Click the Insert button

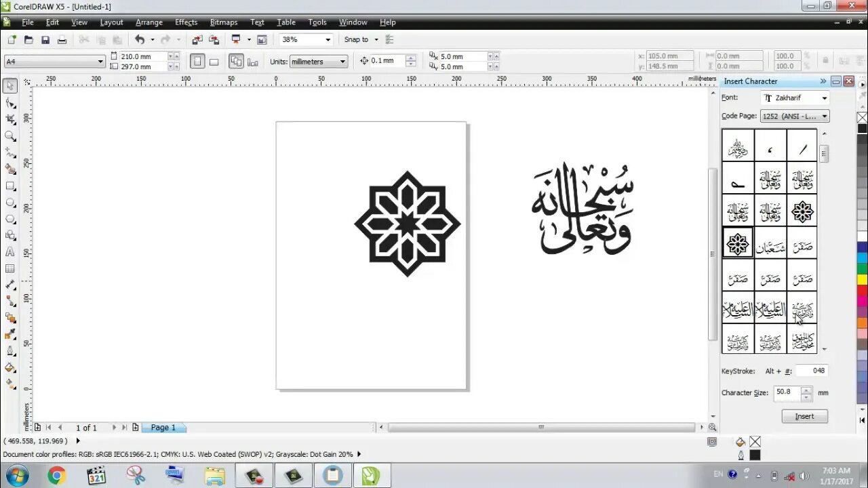coord(805,416)
